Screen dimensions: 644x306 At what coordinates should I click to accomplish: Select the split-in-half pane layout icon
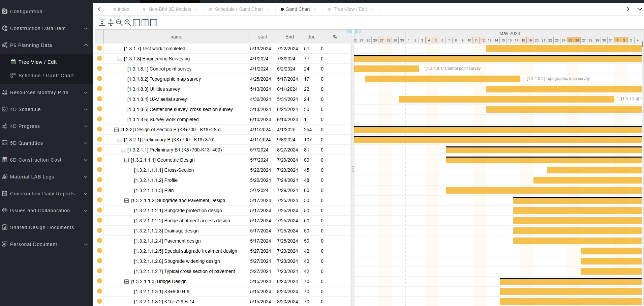pos(145,23)
